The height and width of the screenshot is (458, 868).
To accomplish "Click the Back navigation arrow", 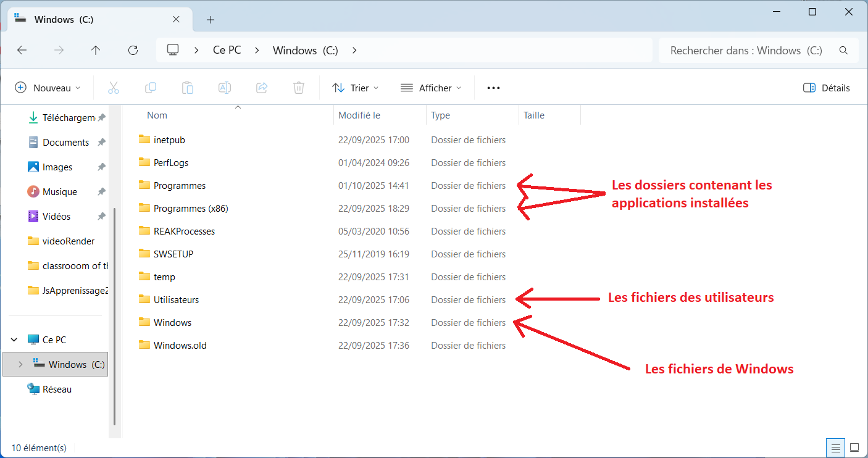I will tap(22, 51).
